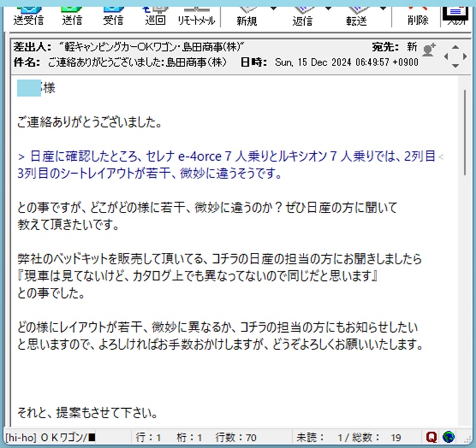Screen dimensions: 476x448
Task: Click the line との事でした。
Action: 51,293
